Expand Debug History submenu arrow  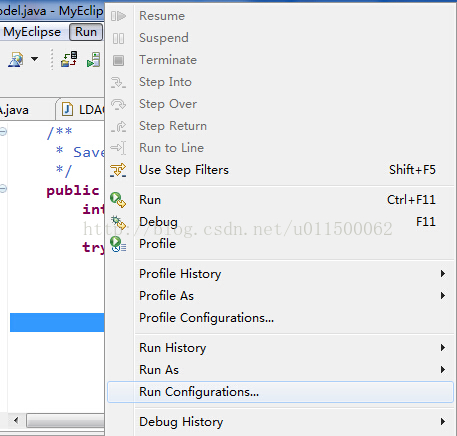coord(443,422)
